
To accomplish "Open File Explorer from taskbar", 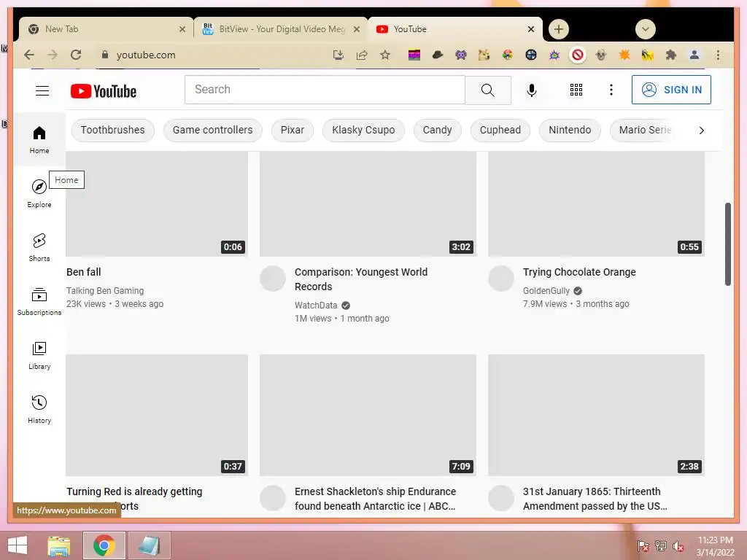I will click(x=59, y=545).
